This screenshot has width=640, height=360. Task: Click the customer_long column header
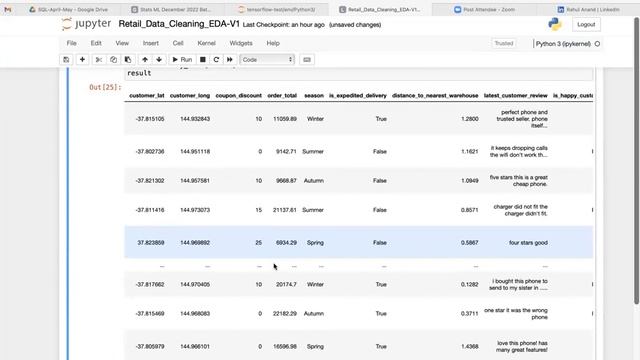tap(190, 96)
